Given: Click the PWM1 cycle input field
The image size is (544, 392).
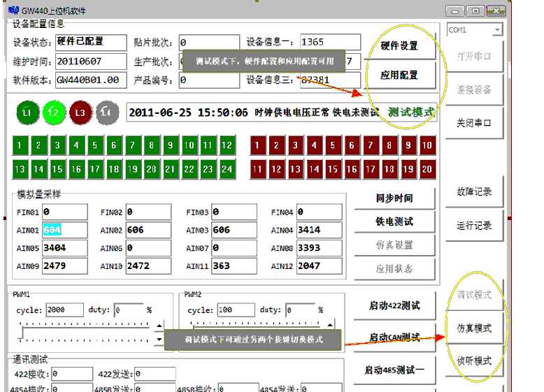Looking at the screenshot, I should [x=64, y=310].
